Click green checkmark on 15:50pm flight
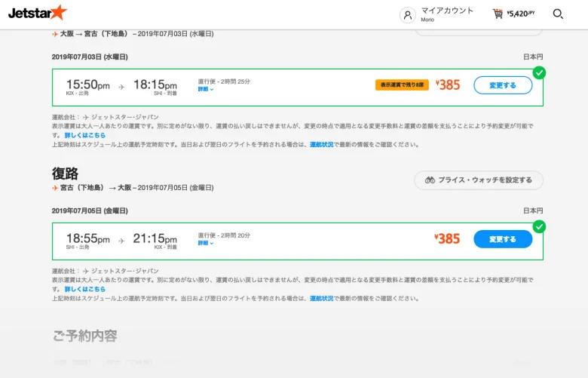 tap(539, 73)
